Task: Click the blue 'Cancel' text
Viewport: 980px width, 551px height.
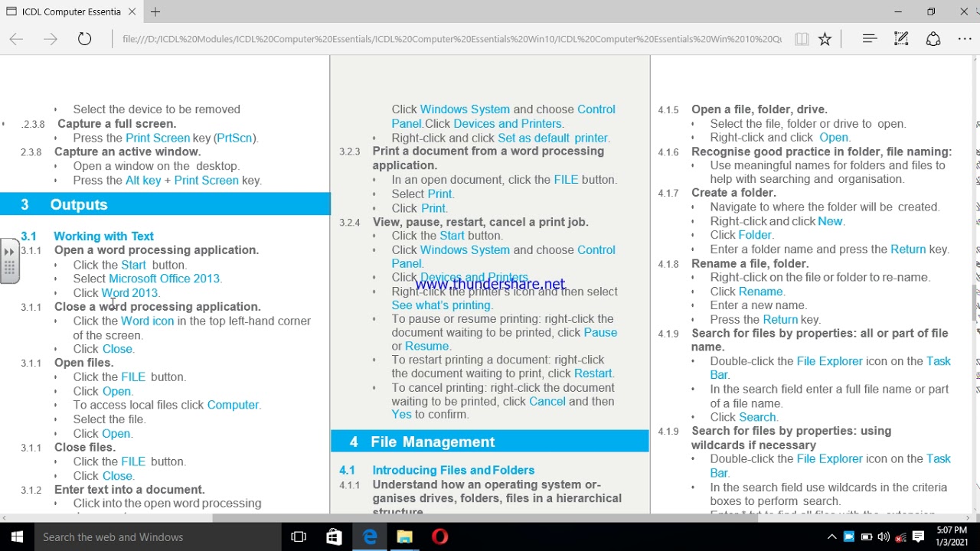Action: [x=547, y=401]
